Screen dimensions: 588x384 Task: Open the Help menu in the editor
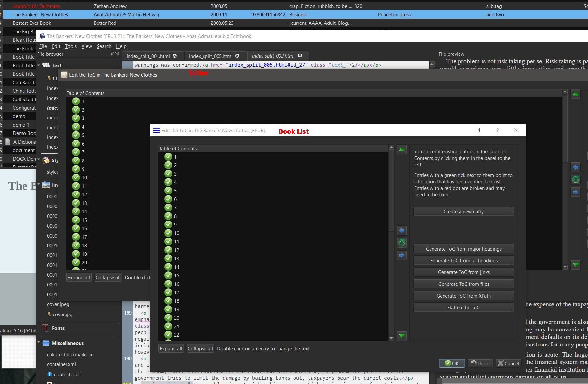tap(121, 46)
